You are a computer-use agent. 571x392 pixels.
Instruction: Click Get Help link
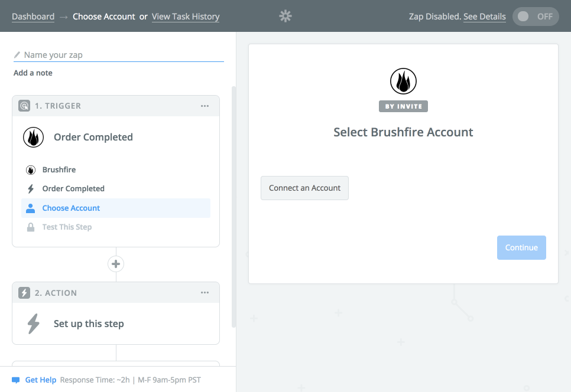tap(40, 380)
